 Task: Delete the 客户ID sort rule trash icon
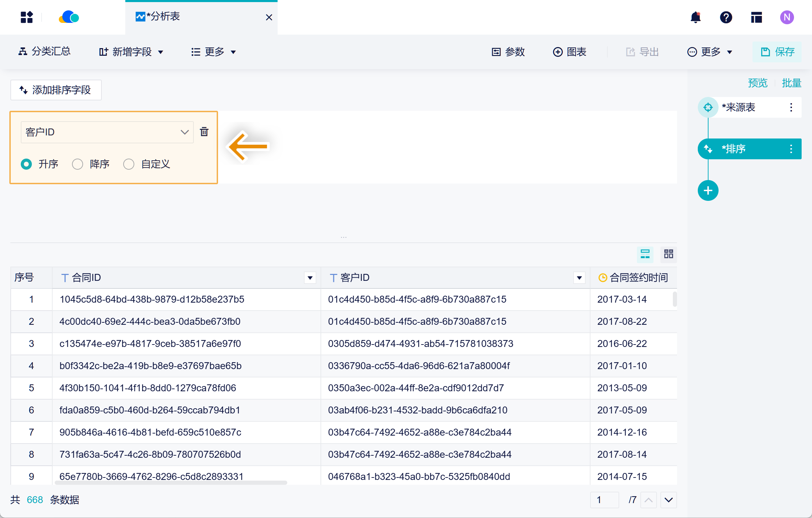click(x=204, y=132)
